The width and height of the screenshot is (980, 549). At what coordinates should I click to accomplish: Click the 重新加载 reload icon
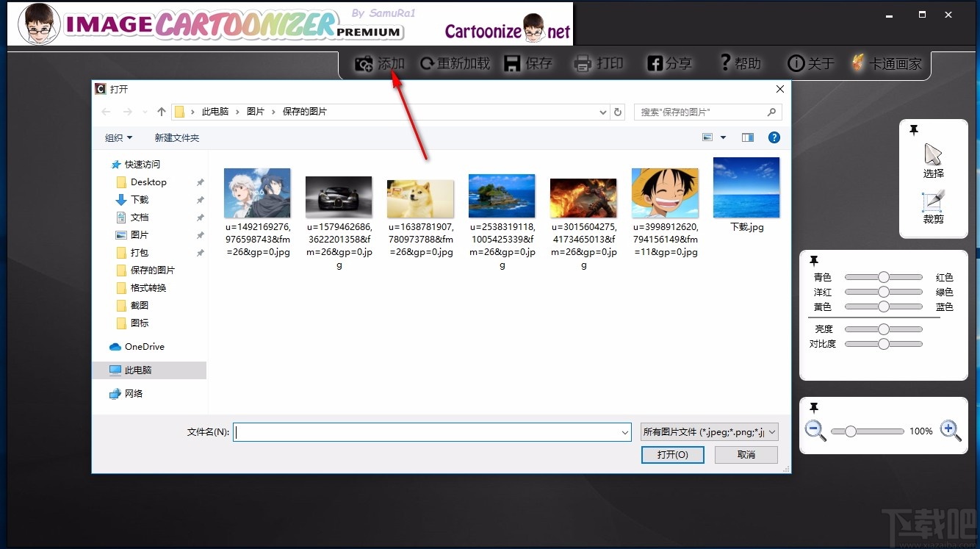pos(427,64)
